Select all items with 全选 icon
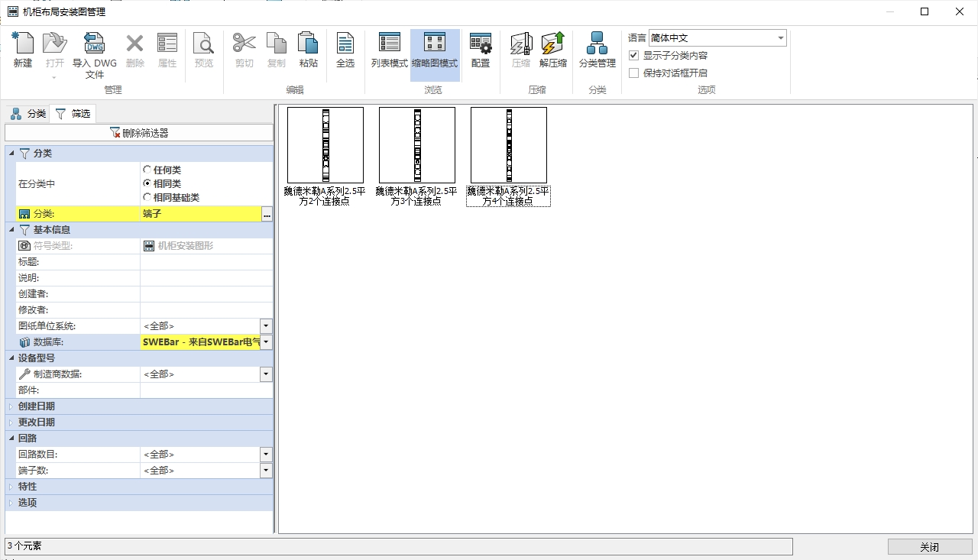Image resolution: width=978 pixels, height=560 pixels. (345, 50)
